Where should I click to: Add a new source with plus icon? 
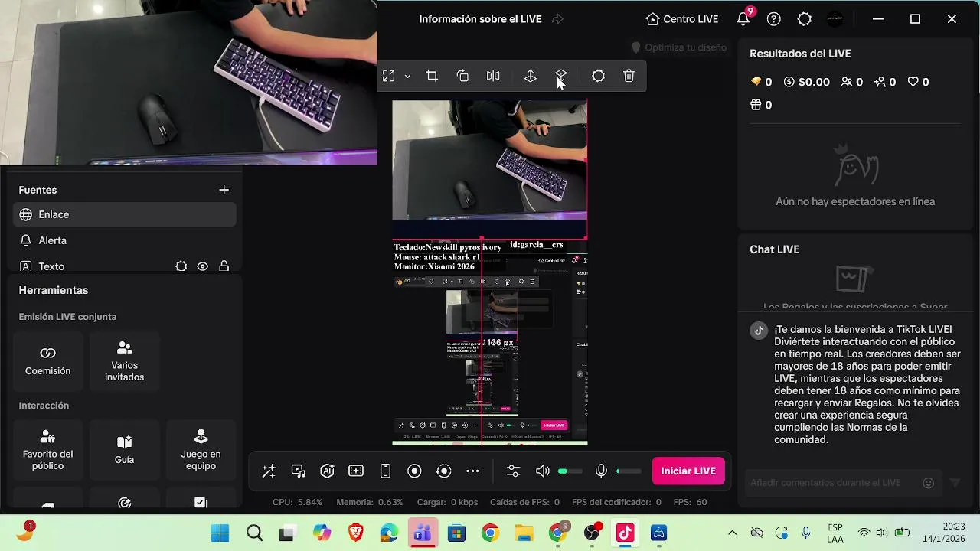(224, 190)
